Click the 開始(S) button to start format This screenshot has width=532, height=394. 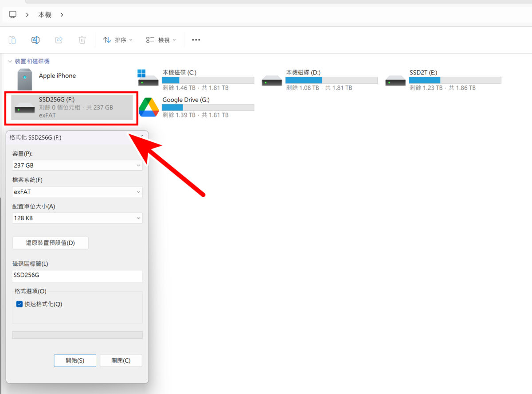tap(75, 360)
